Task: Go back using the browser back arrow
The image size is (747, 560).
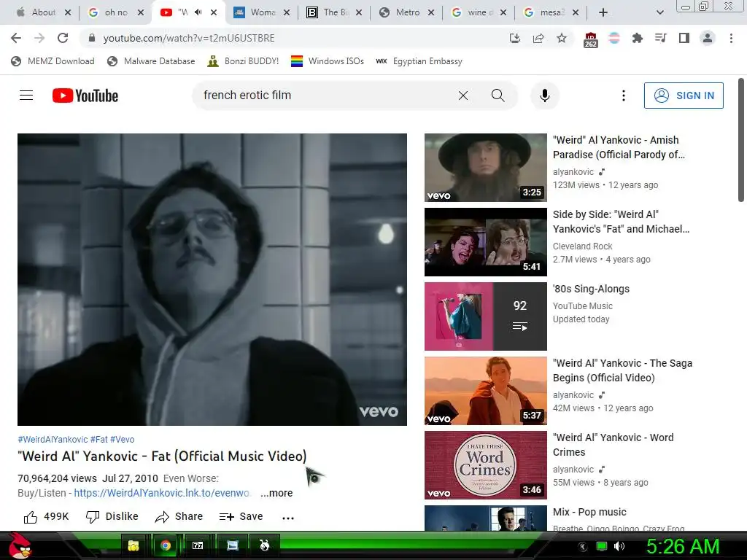Action: coord(16,38)
